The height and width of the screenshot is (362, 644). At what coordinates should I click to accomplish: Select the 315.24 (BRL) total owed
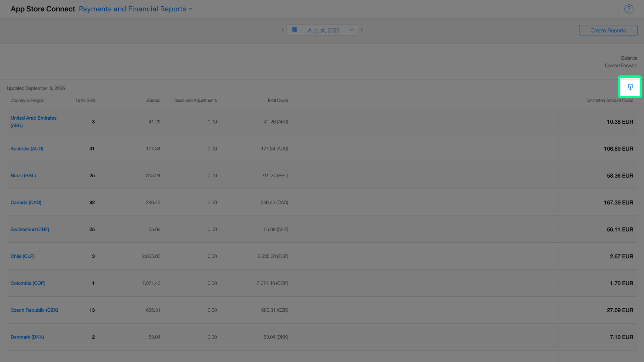[275, 176]
